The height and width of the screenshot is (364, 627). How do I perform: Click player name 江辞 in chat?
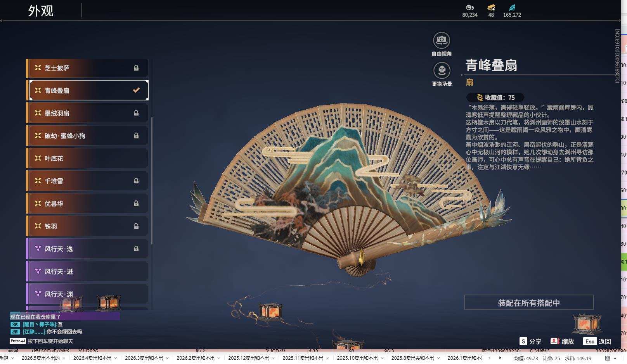pos(33,332)
